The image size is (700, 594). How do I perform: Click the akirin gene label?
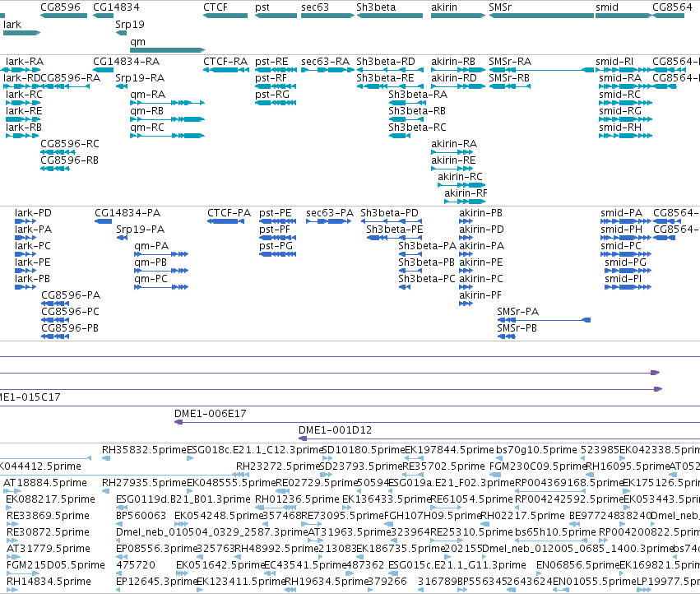(x=443, y=7)
